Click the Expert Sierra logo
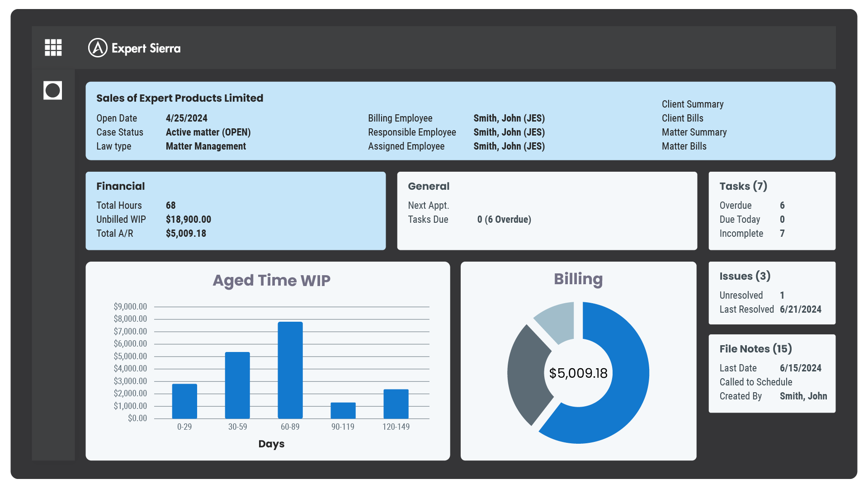Screen dimensions: 868x488 [x=97, y=47]
